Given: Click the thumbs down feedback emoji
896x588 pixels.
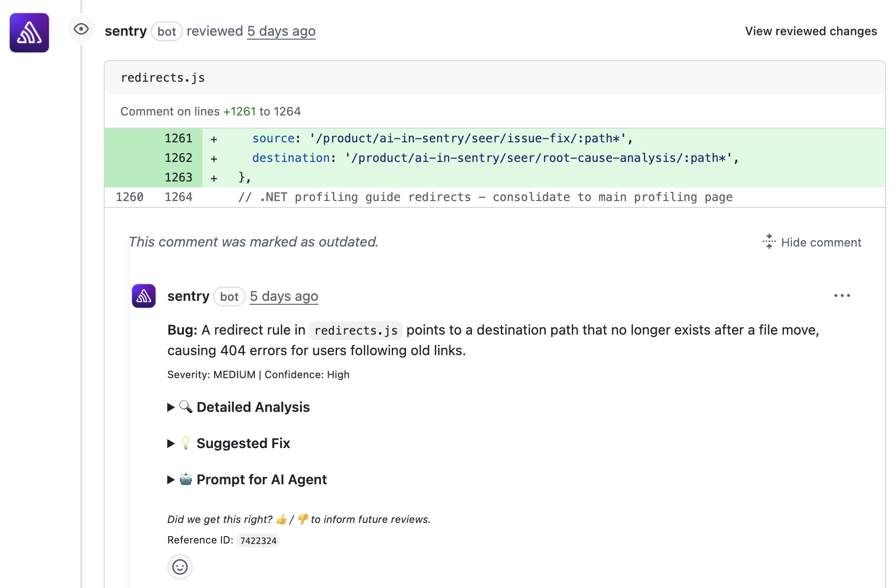Looking at the screenshot, I should [304, 519].
